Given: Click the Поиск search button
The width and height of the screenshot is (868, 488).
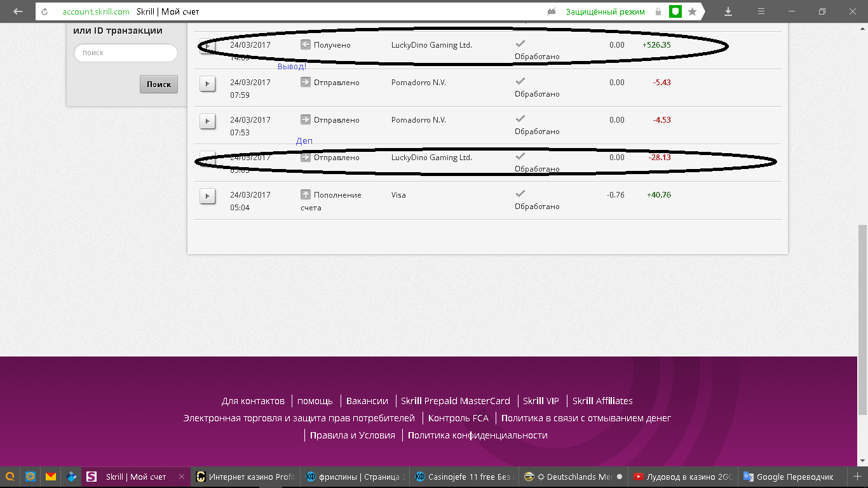Looking at the screenshot, I should [x=159, y=84].
